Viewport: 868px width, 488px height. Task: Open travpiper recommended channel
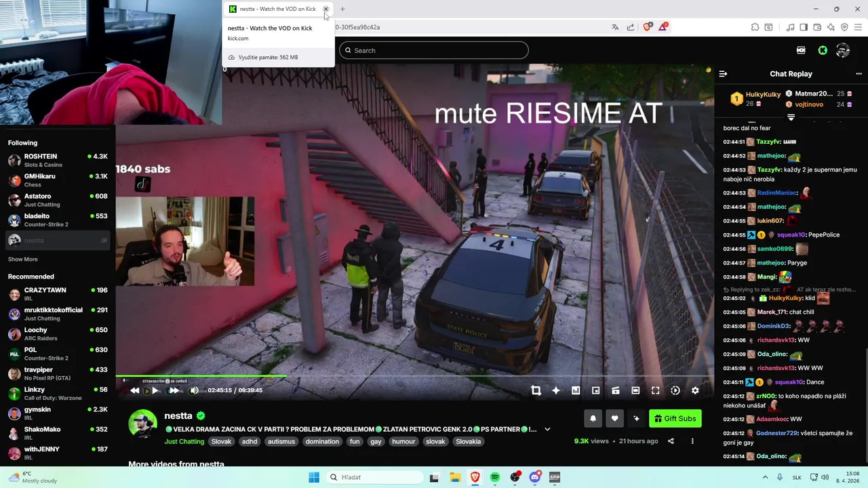(x=58, y=373)
